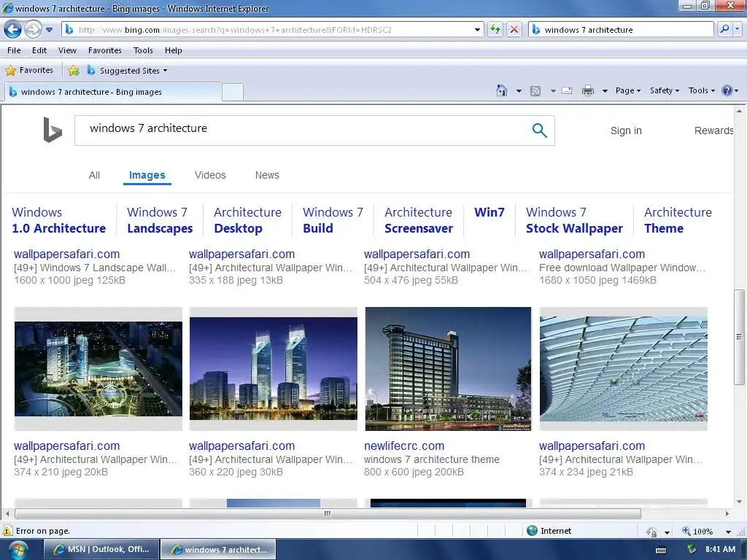Open a new blank tab
747x560 pixels.
click(x=233, y=93)
